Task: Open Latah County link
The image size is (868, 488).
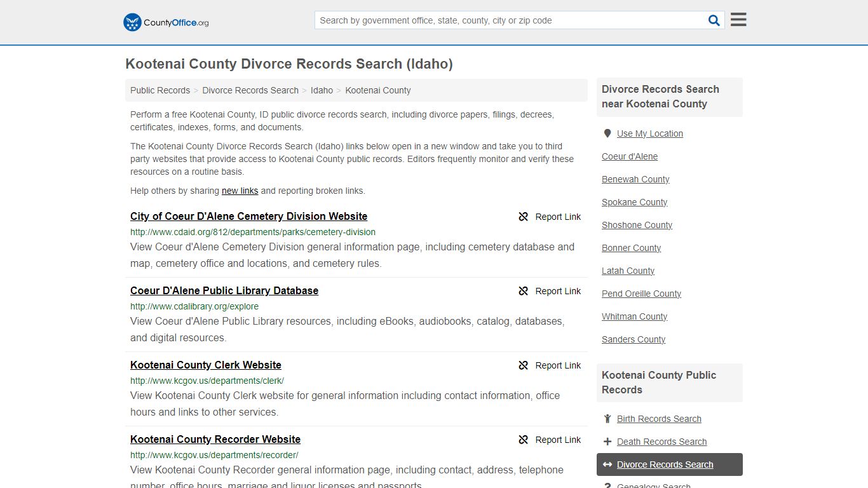Action: [x=628, y=271]
